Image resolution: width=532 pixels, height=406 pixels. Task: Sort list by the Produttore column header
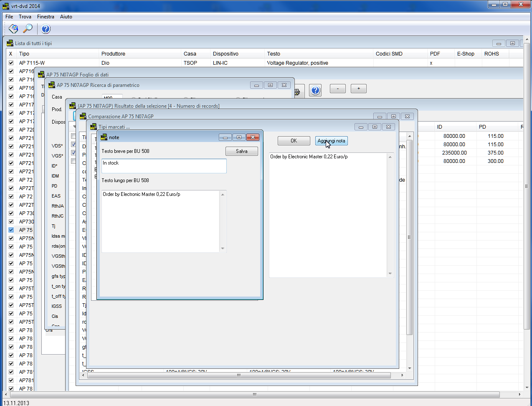click(x=113, y=54)
